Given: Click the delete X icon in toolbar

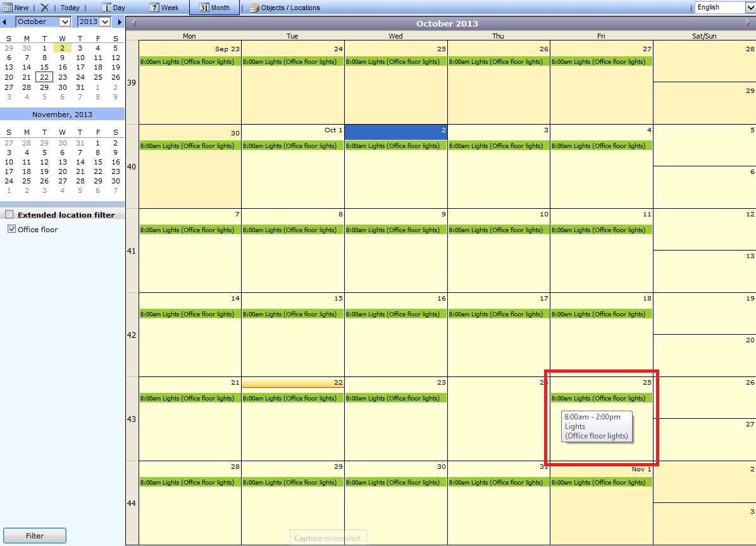Looking at the screenshot, I should (44, 8).
